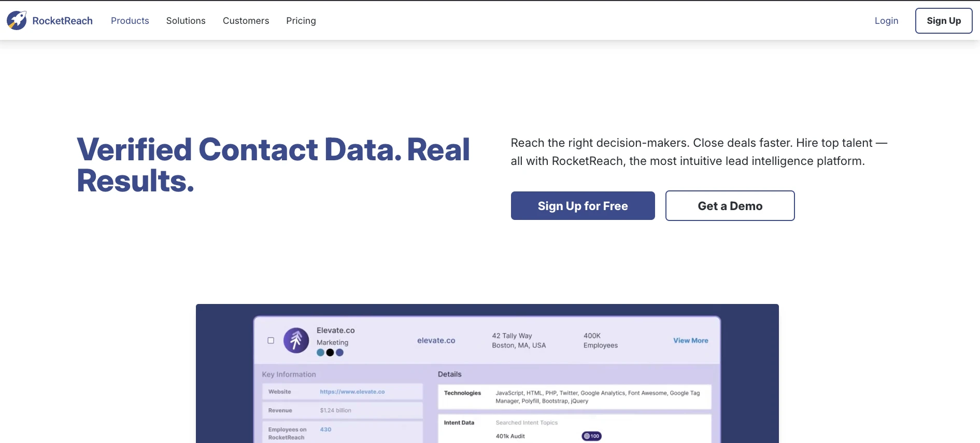Open the Customers menu

tap(246, 21)
